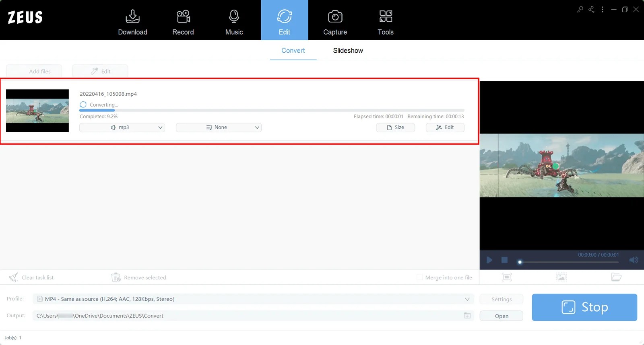The height and width of the screenshot is (345, 644).
Task: Switch to the Convert sub-tab
Action: pyautogui.click(x=293, y=51)
